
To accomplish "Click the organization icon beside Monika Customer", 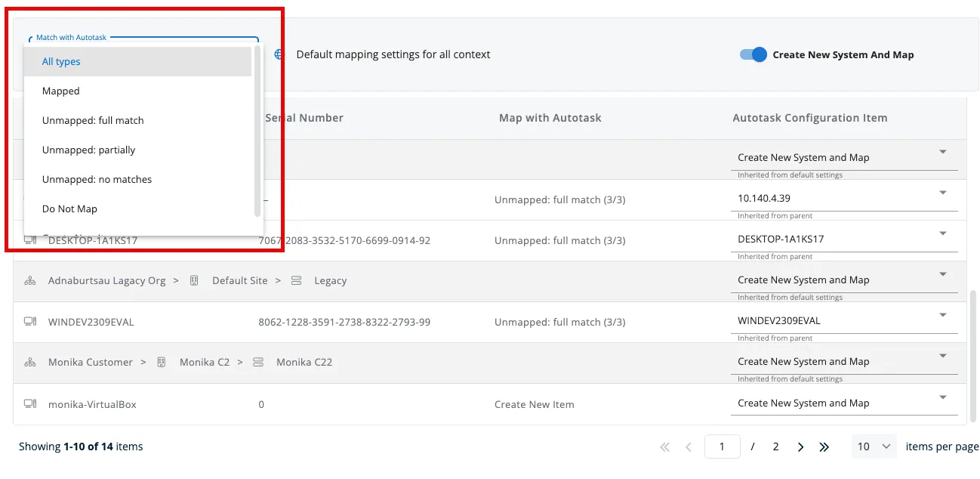I will 30,362.
